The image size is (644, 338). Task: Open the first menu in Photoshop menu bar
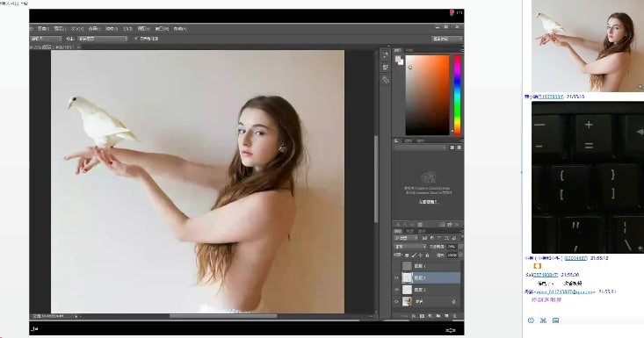[43, 29]
